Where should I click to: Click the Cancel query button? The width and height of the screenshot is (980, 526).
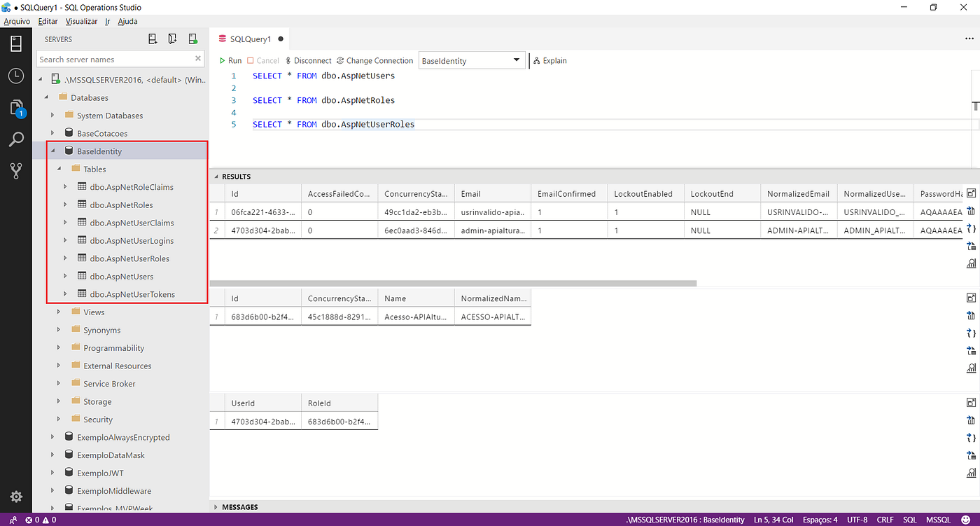pyautogui.click(x=263, y=61)
